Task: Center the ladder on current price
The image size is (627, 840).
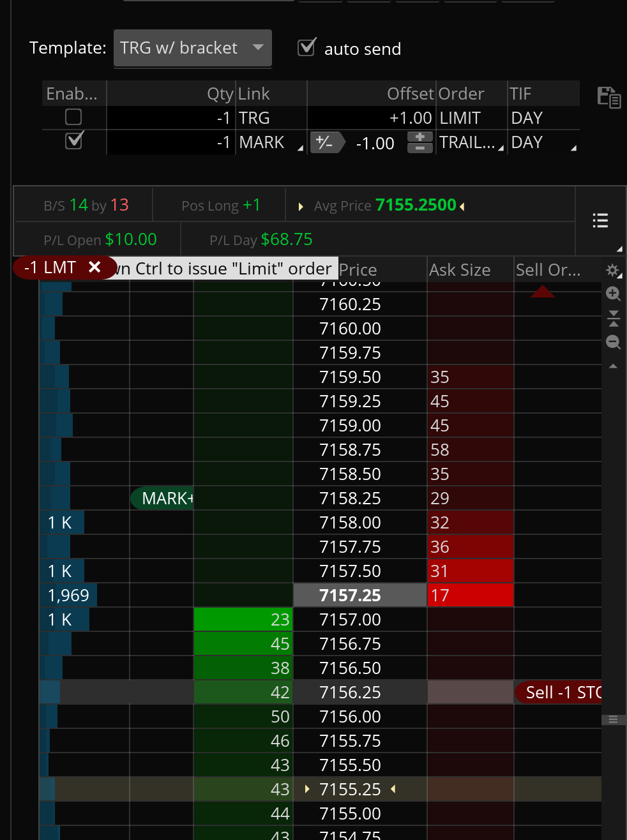Action: click(x=613, y=318)
